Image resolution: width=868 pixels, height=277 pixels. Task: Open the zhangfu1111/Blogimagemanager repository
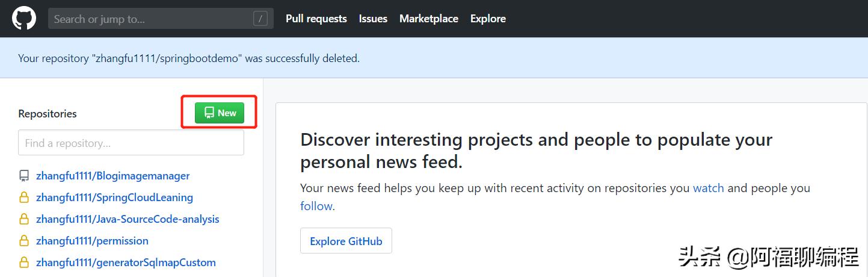(112, 176)
